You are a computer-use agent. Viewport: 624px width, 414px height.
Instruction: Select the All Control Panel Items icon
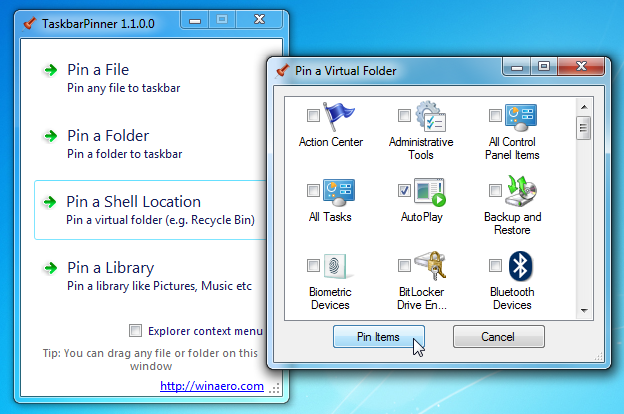click(521, 117)
